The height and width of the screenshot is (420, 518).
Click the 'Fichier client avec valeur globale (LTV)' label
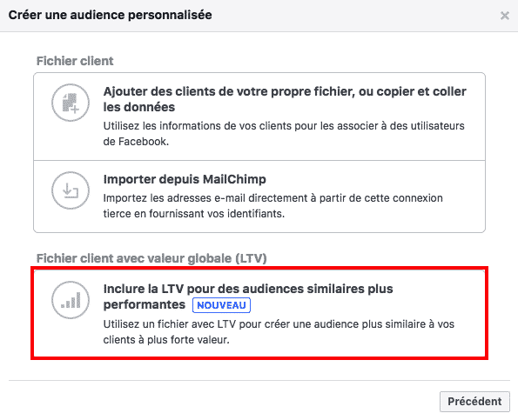(151, 258)
